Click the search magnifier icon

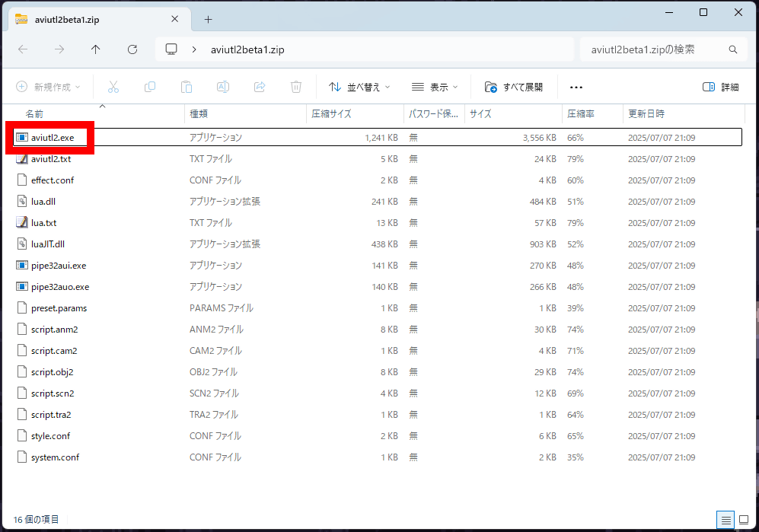point(733,49)
